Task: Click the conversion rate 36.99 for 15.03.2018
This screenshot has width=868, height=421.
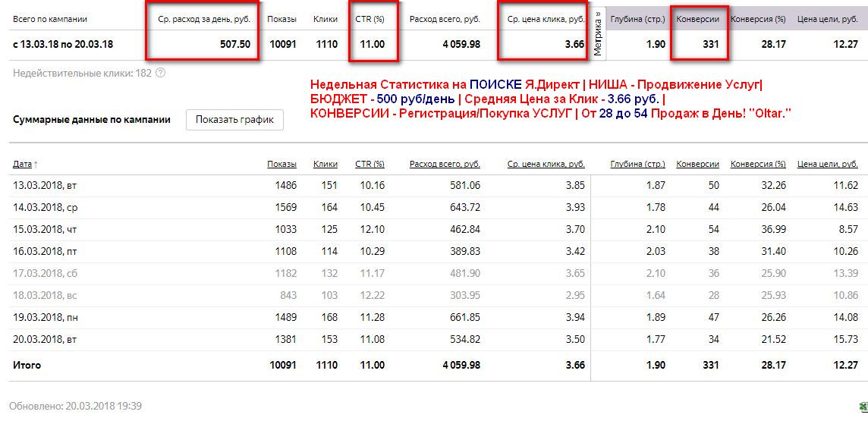Action: tap(773, 230)
